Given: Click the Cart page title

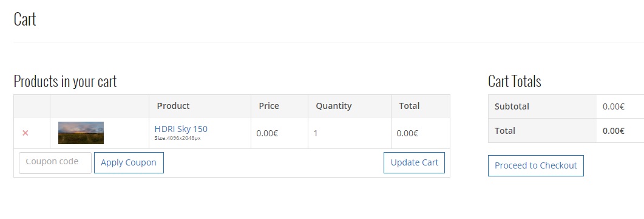Looking at the screenshot, I should [25, 19].
